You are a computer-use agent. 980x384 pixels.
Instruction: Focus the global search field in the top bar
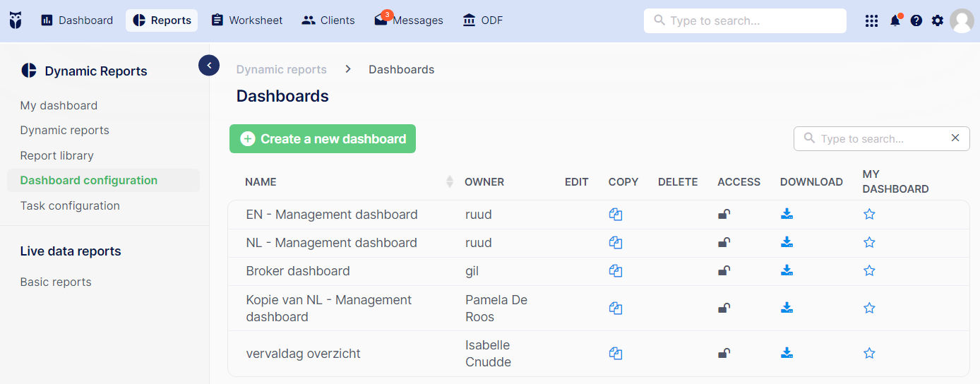coord(745,20)
